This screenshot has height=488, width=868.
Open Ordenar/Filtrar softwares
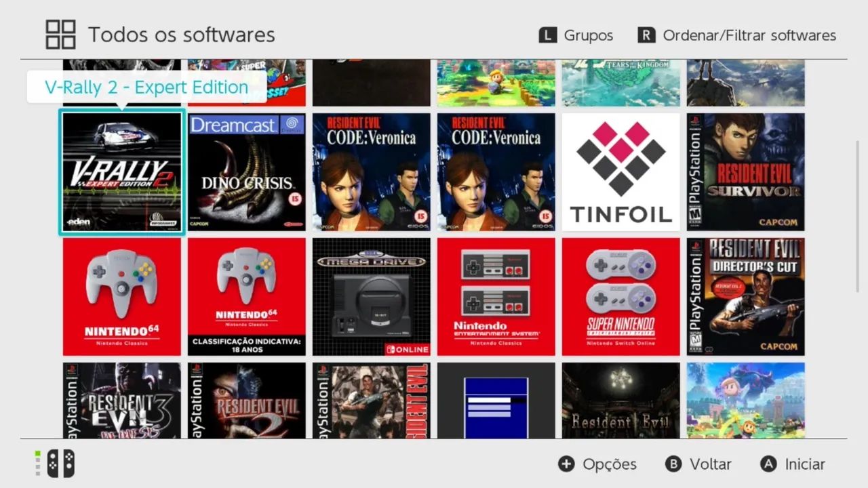737,35
